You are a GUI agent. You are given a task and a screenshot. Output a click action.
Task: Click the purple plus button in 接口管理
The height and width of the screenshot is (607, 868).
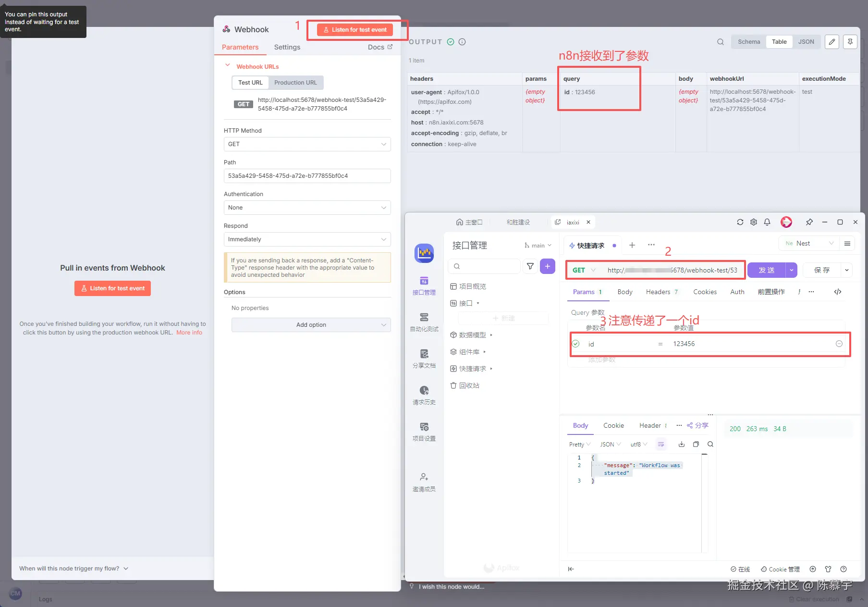548,266
